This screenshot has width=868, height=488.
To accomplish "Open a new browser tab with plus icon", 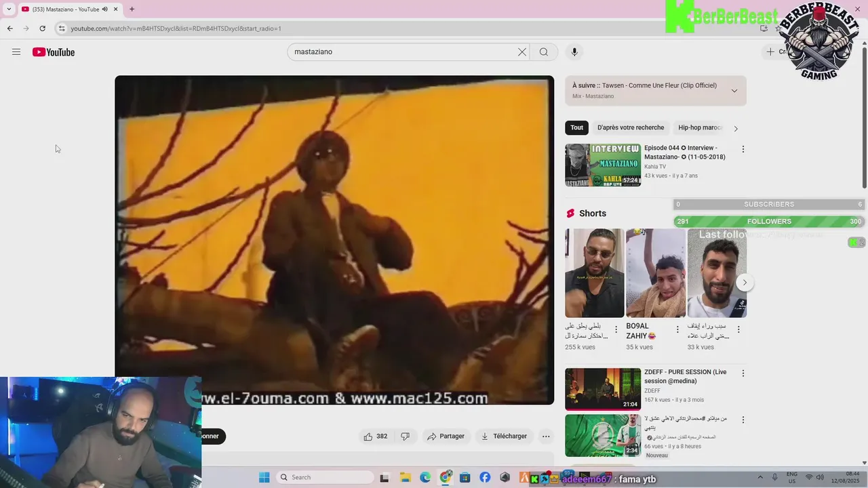I will pos(132,9).
